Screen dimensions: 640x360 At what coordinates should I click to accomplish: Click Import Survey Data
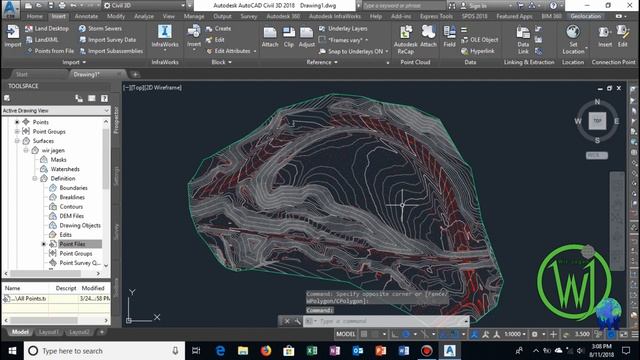(x=107, y=40)
